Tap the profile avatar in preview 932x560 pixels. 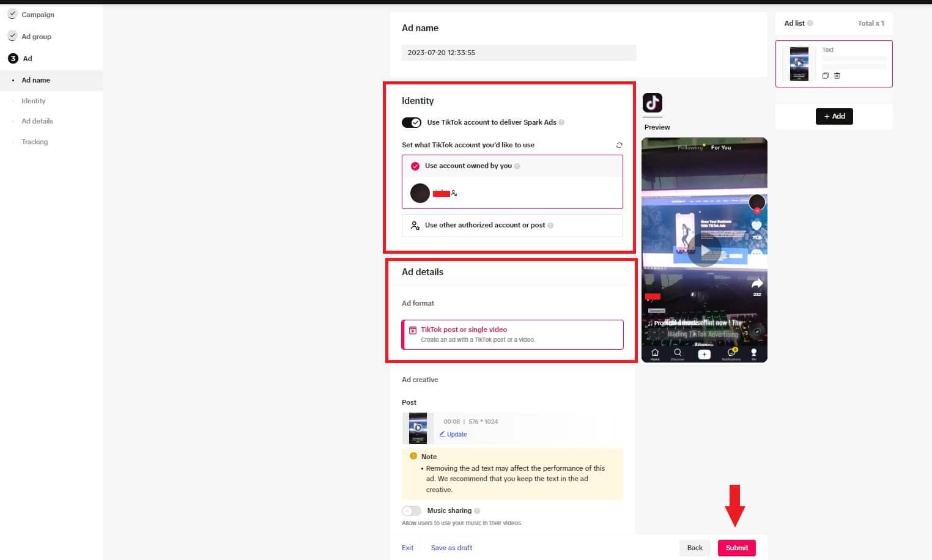tap(757, 202)
